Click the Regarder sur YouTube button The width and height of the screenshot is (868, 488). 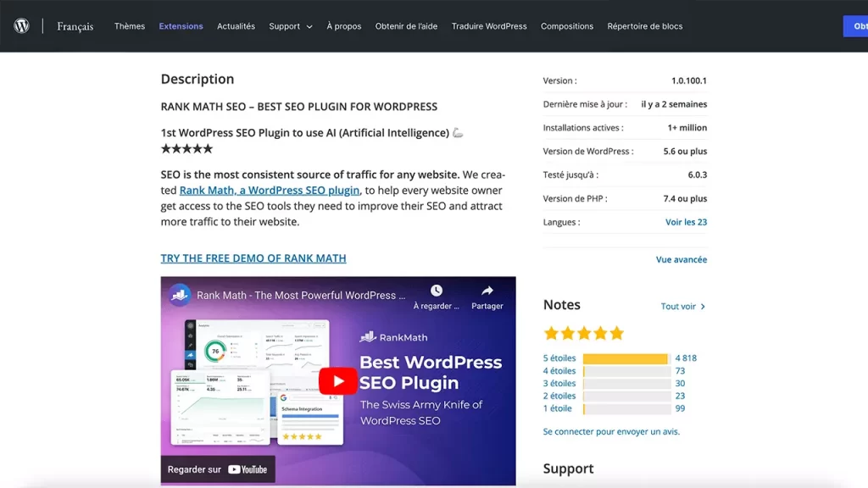click(x=218, y=469)
